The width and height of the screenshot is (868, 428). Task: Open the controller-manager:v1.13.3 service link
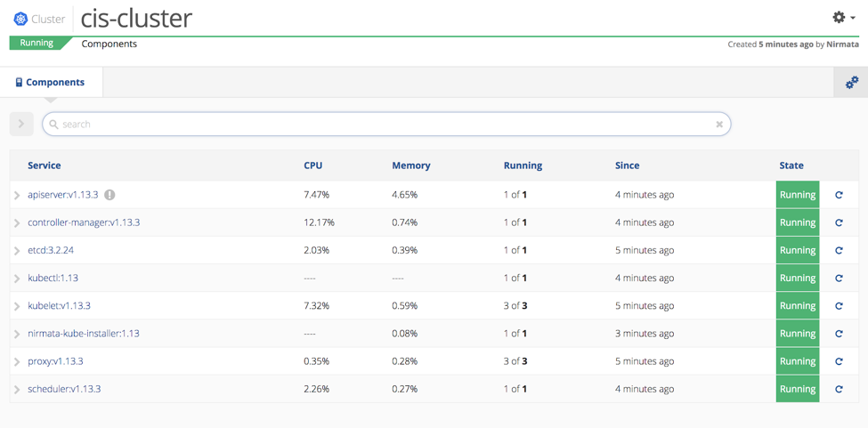tap(84, 222)
